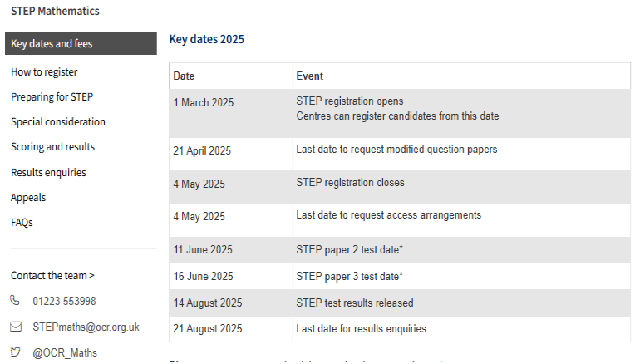Image resolution: width=635 pixels, height=364 pixels.
Task: Select the STEP test results released row
Action: (400, 303)
